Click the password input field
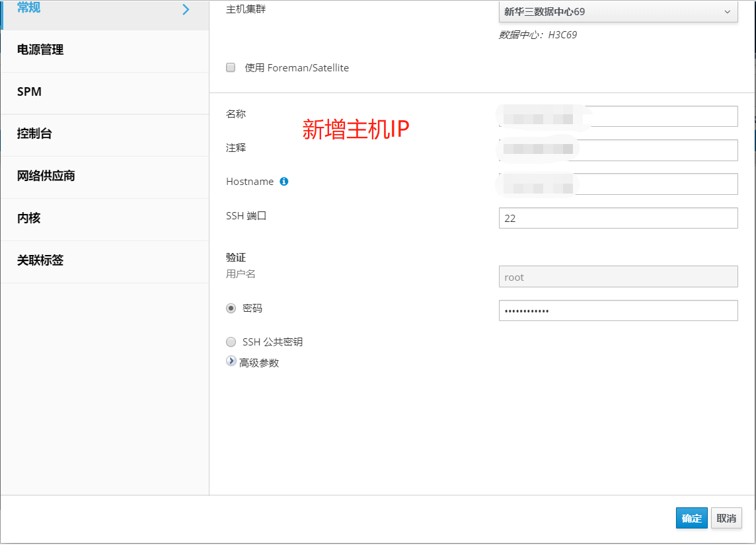 click(x=618, y=310)
